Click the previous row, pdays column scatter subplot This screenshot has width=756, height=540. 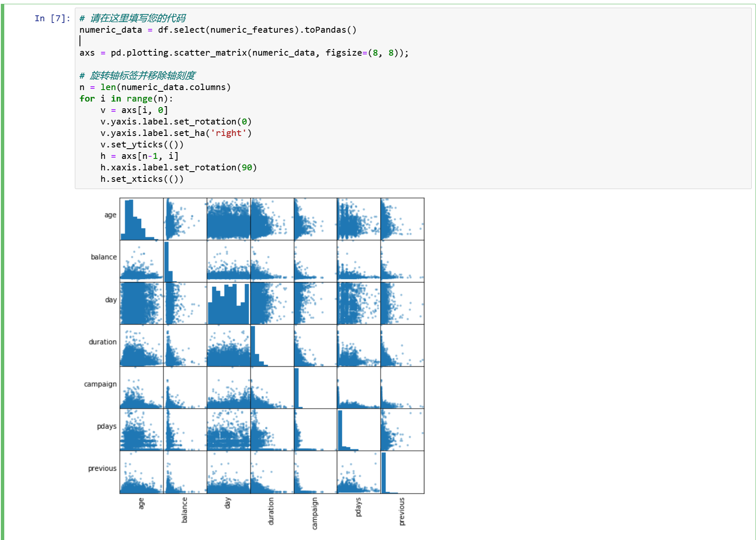pos(359,472)
